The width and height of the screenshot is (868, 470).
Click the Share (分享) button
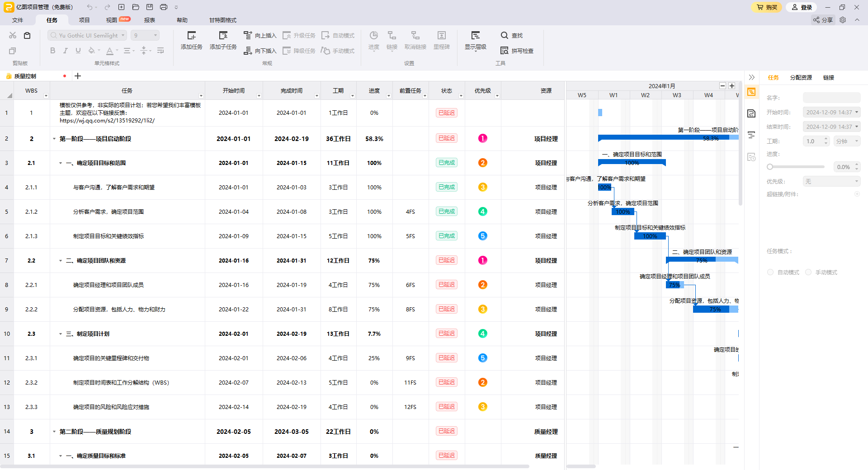pos(823,20)
